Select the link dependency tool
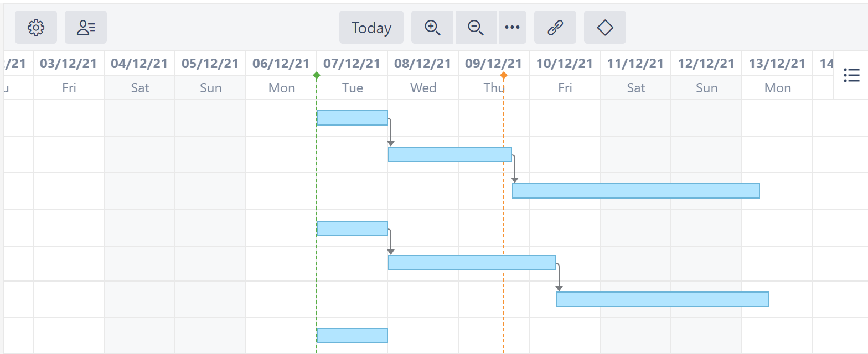This screenshot has width=868, height=354. pyautogui.click(x=555, y=27)
